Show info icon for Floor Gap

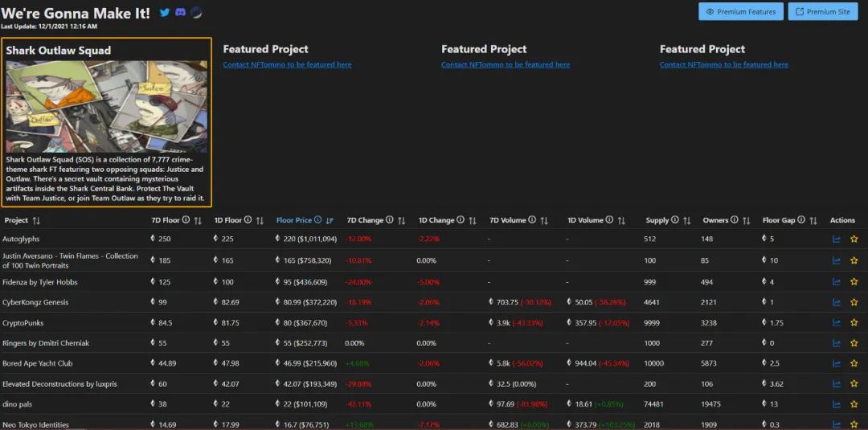[801, 220]
